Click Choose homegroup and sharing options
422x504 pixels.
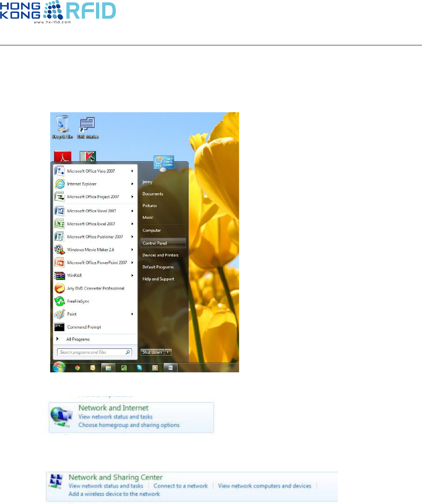coord(129,425)
